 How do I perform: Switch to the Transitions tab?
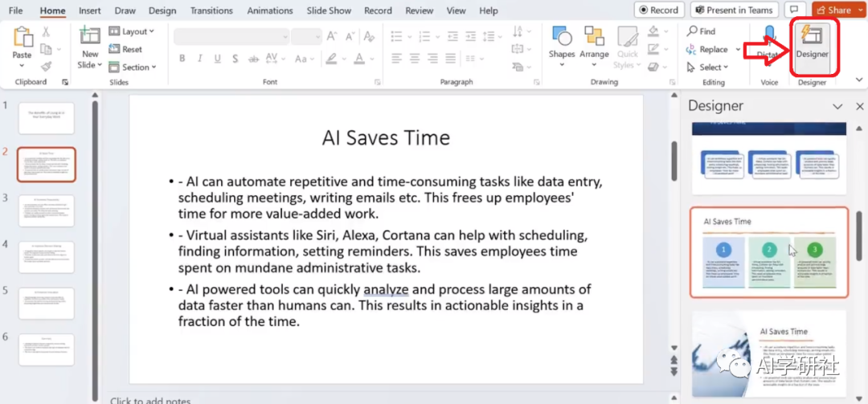click(212, 10)
